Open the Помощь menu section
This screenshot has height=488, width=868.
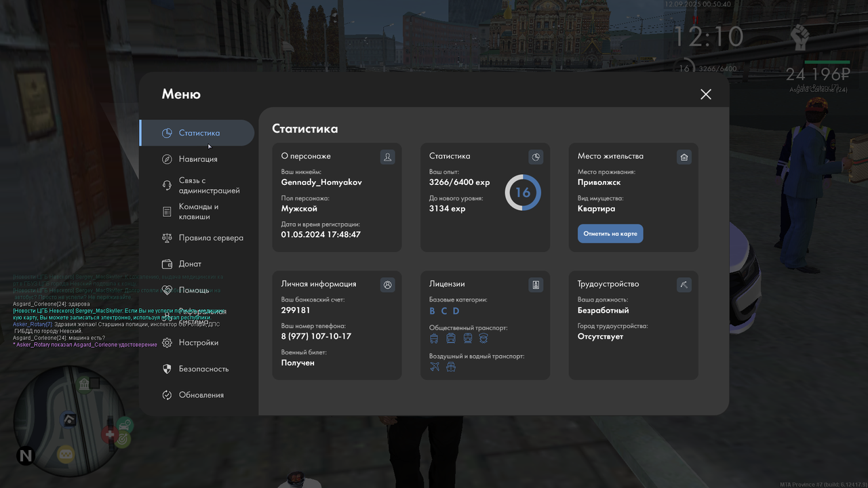tap(197, 290)
